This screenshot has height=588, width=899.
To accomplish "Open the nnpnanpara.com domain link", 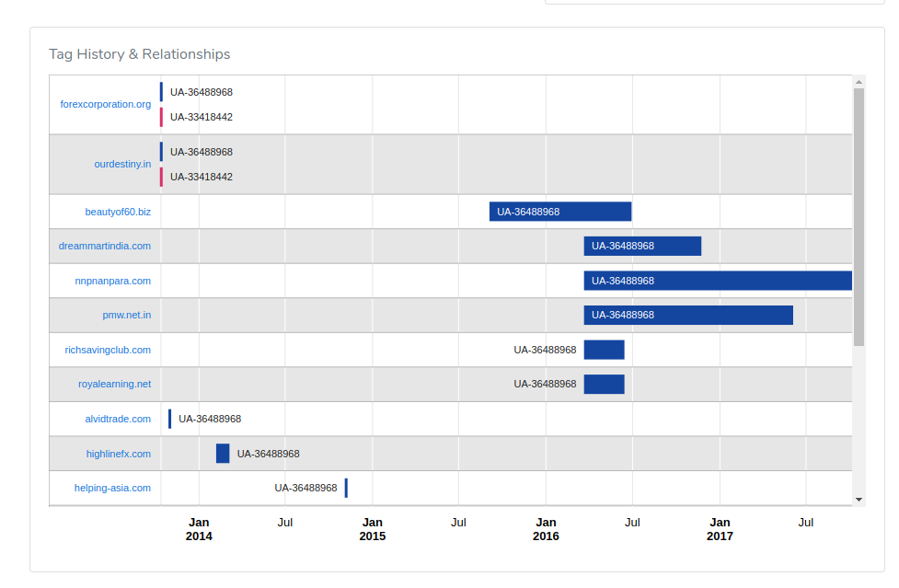I will [x=113, y=281].
